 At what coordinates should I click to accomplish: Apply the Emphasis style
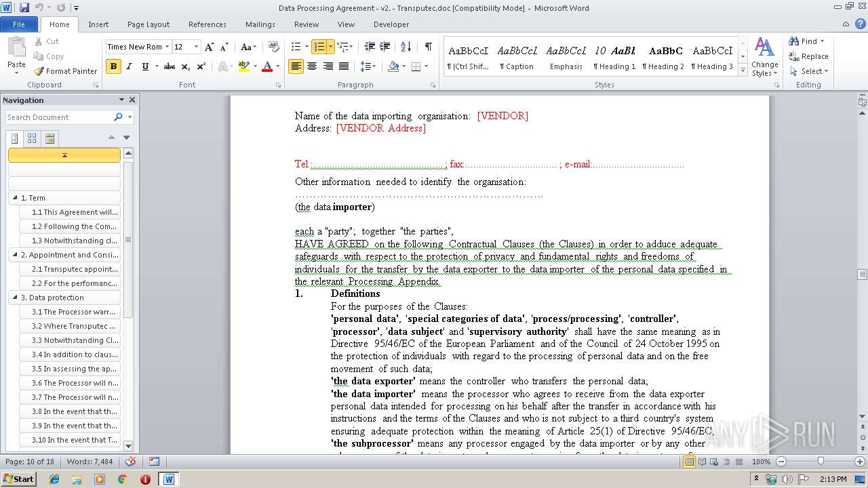[x=566, y=58]
